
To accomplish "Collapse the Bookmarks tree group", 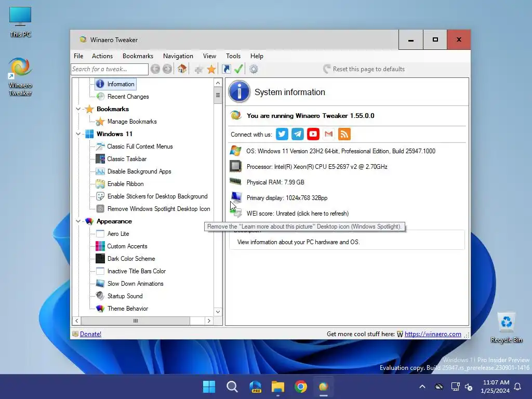I will click(x=78, y=109).
